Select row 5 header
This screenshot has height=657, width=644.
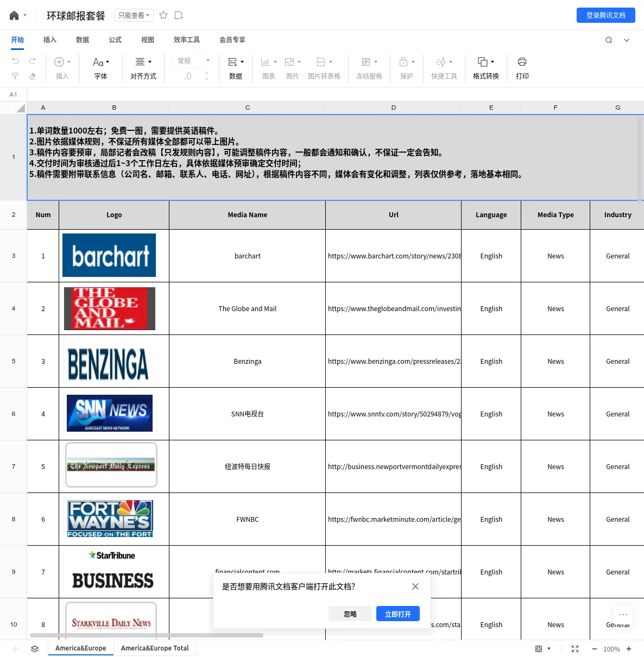pyautogui.click(x=14, y=361)
